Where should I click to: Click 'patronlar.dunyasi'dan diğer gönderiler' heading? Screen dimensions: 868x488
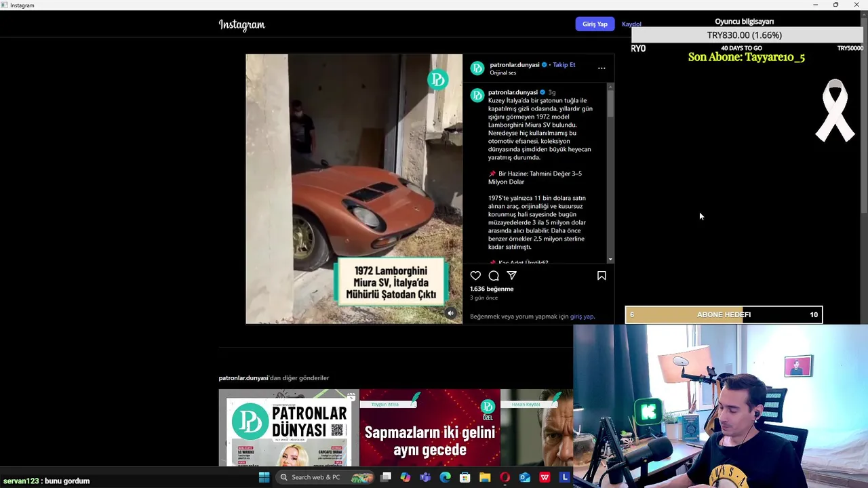click(273, 378)
